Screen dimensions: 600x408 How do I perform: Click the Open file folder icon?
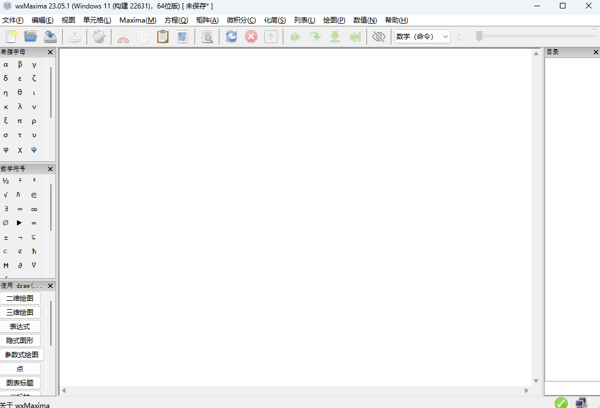(x=31, y=37)
